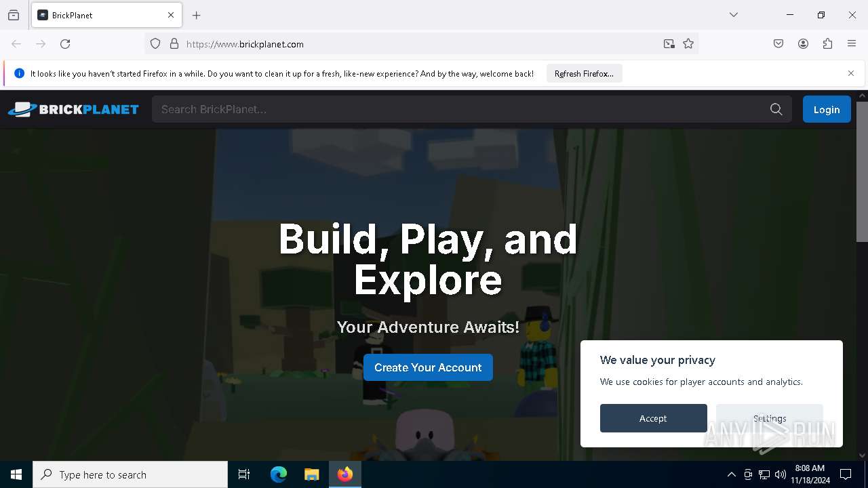Image resolution: width=868 pixels, height=488 pixels.
Task: Click the Login button
Action: point(827,109)
